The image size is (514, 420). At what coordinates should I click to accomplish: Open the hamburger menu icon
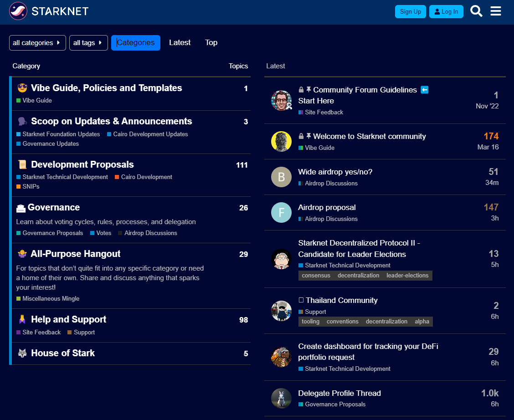click(496, 11)
